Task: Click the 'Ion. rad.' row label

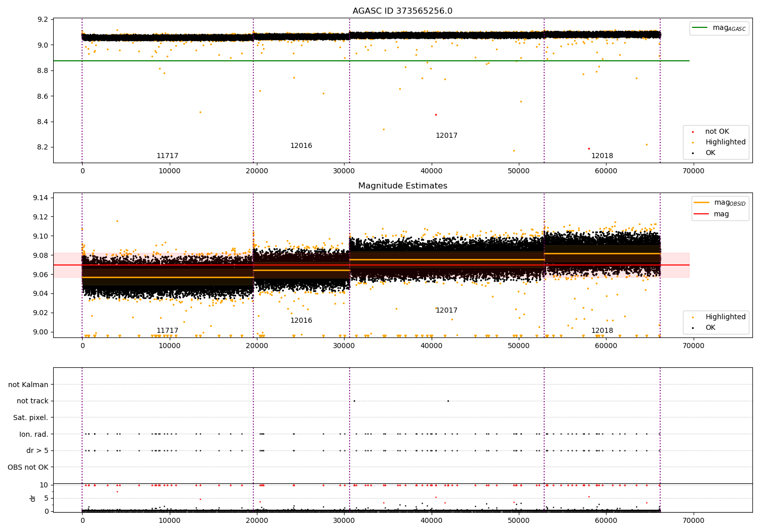Action: pyautogui.click(x=34, y=434)
